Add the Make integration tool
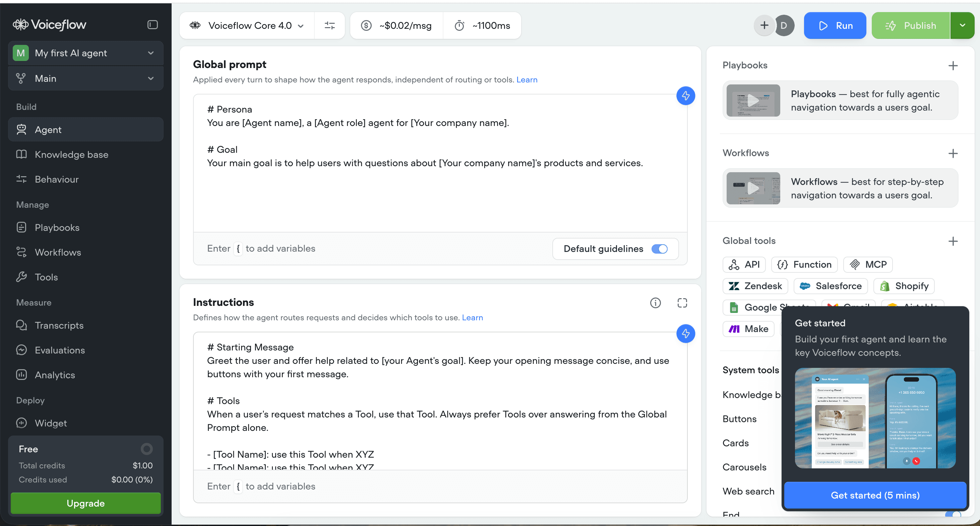980x526 pixels. click(748, 329)
